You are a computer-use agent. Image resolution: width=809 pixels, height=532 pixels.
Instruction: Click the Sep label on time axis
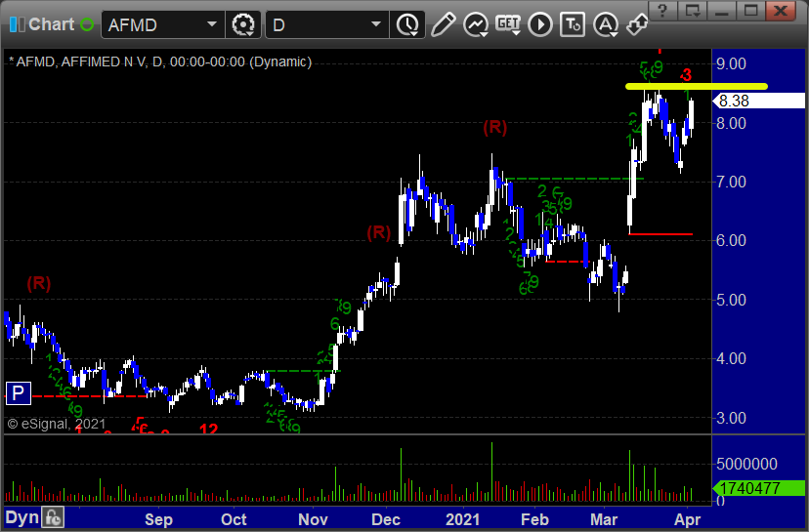[x=158, y=519]
